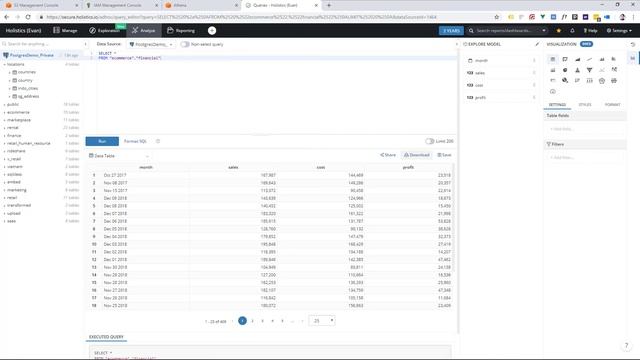
Task: Click the edit pencil beside Explore Model
Action: pos(537,44)
